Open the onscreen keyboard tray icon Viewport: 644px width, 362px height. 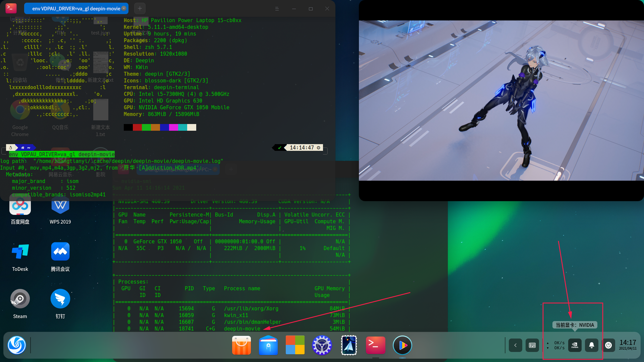(532, 345)
